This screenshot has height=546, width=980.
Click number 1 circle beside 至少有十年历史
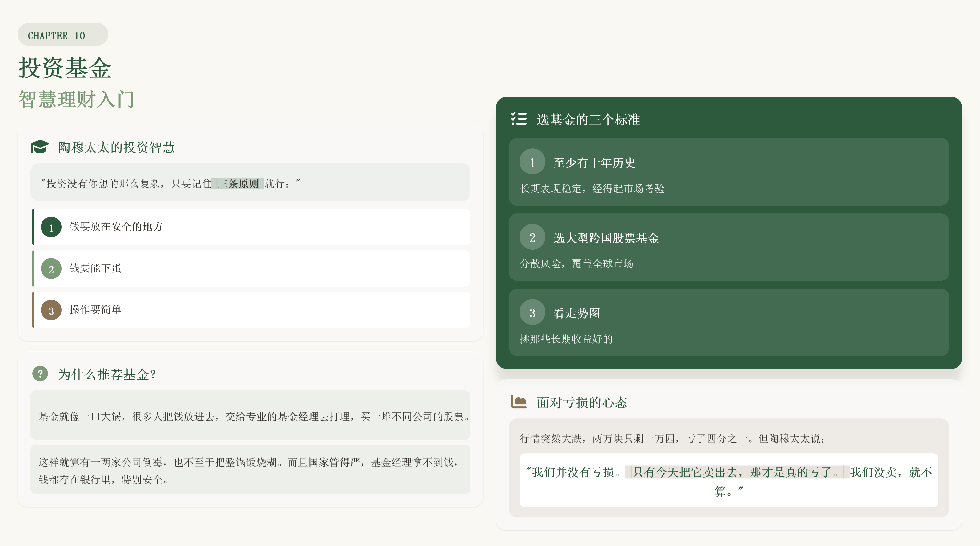click(532, 162)
